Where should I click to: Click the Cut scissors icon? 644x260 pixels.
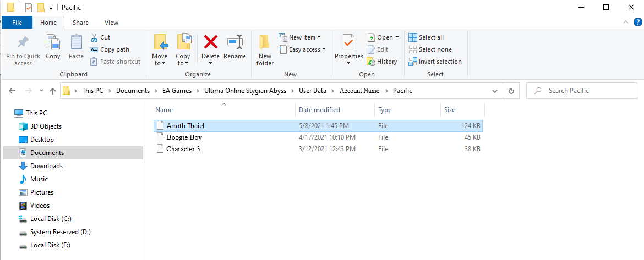[x=94, y=37]
